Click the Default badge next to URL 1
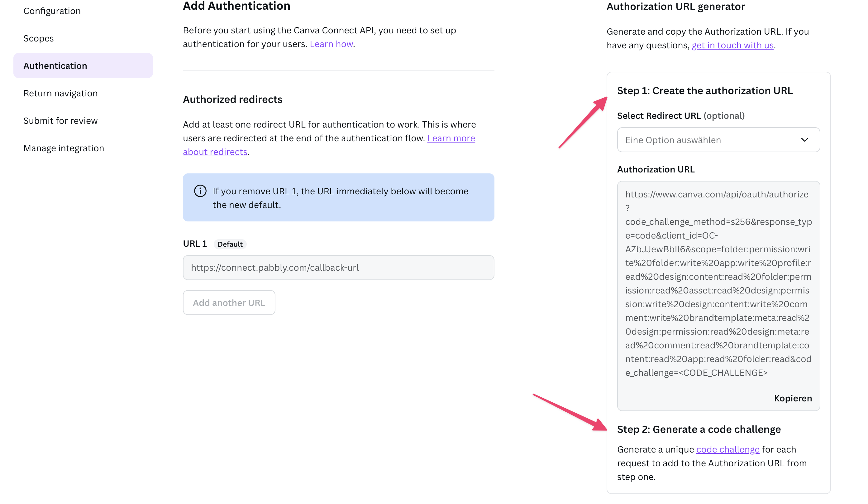Image resolution: width=868 pixels, height=504 pixels. pos(230,244)
